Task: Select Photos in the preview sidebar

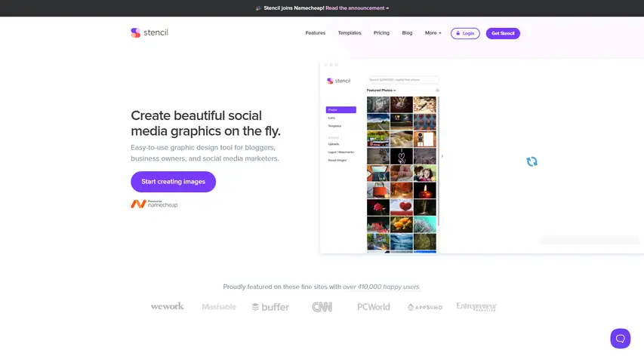Action: [341, 109]
